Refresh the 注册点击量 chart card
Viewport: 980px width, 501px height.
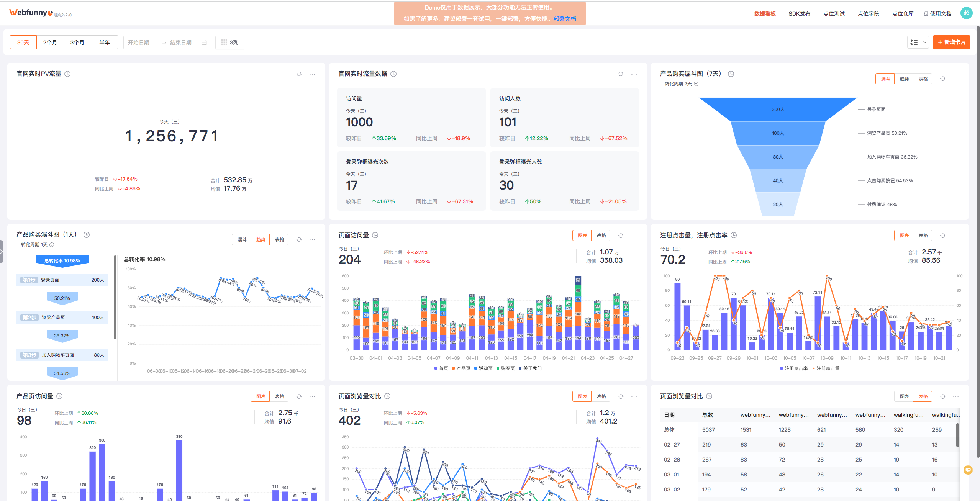tap(942, 236)
